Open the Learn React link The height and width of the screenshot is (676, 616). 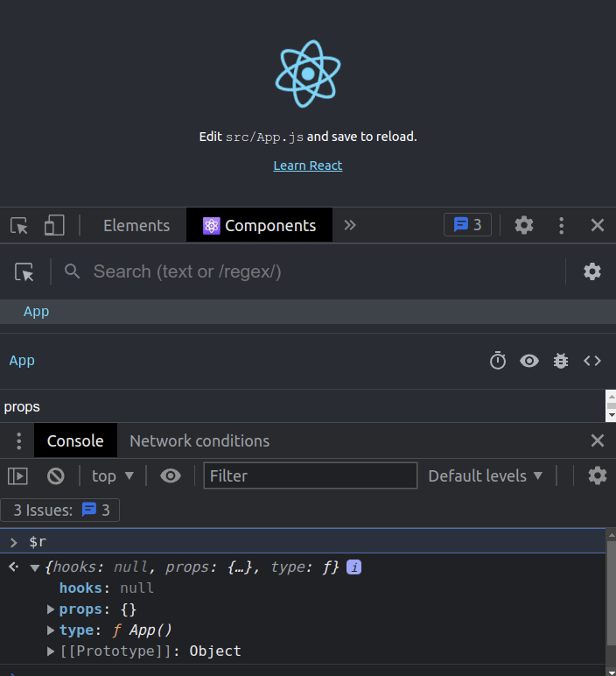308,165
